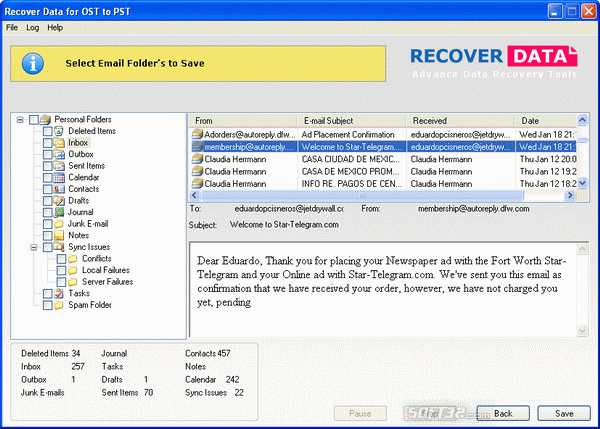Click email list scroll right arrow
The width and height of the screenshot is (600, 429).
click(x=570, y=195)
